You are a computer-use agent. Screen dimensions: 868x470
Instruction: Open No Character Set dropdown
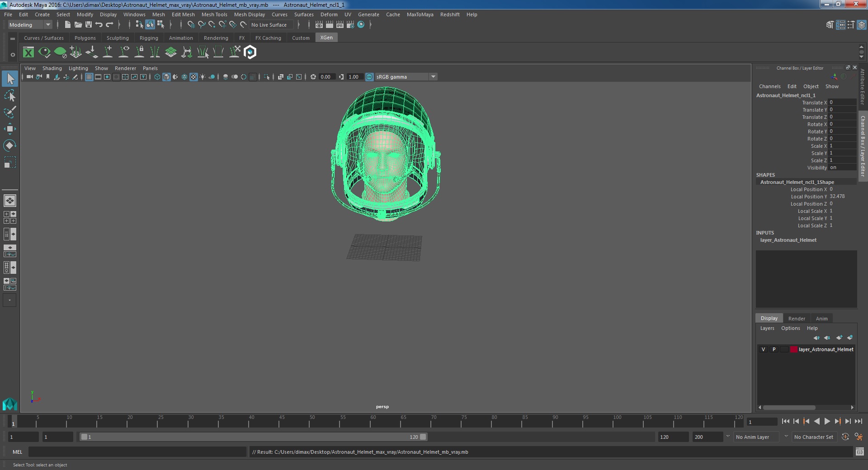click(813, 437)
